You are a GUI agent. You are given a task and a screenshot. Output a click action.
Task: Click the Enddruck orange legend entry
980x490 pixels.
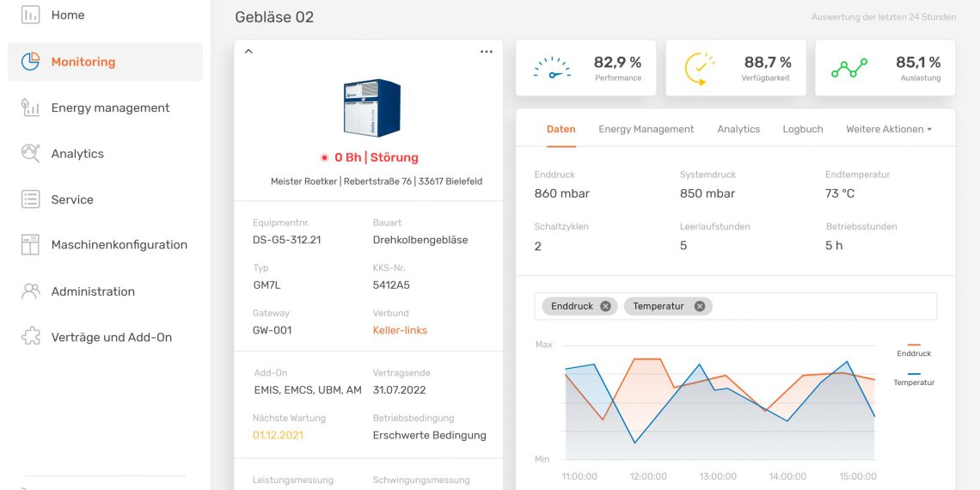click(x=913, y=349)
